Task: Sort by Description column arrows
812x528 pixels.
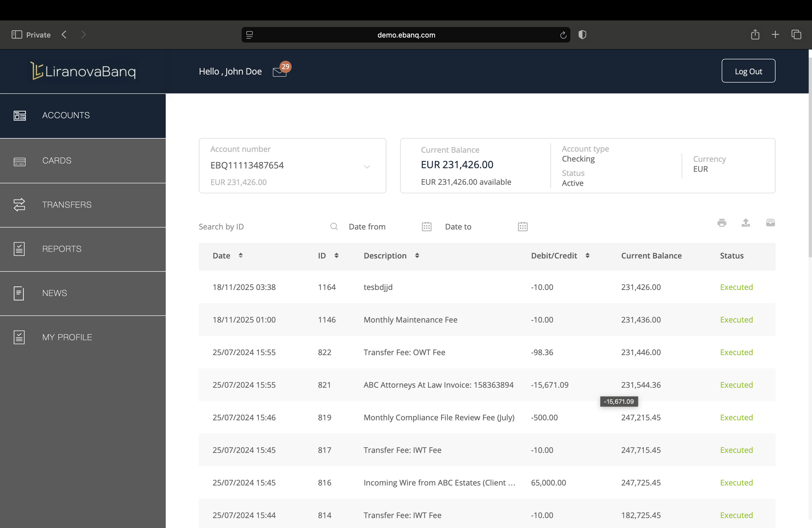Action: tap(417, 255)
